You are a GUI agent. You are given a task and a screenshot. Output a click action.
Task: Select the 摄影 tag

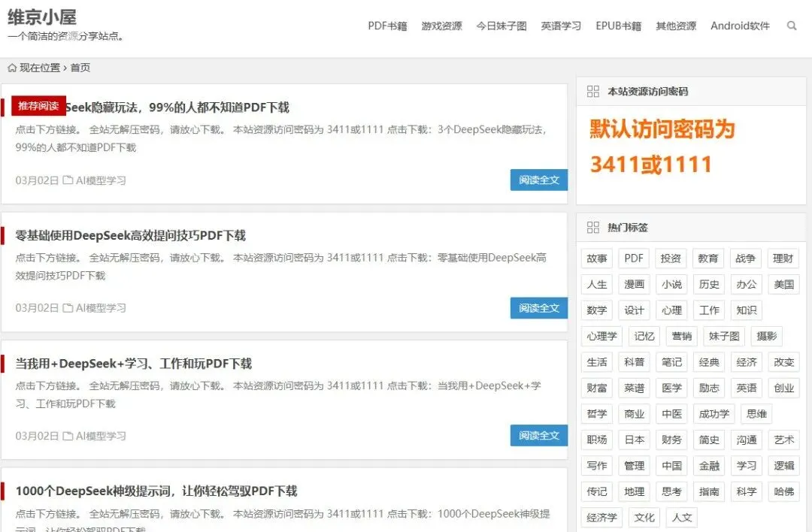coord(766,337)
